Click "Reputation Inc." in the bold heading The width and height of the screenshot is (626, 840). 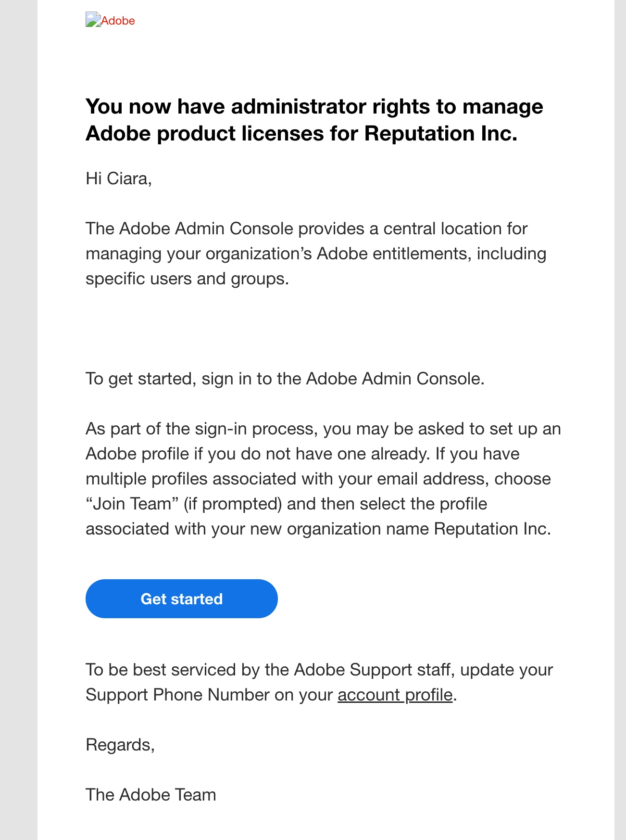440,134
